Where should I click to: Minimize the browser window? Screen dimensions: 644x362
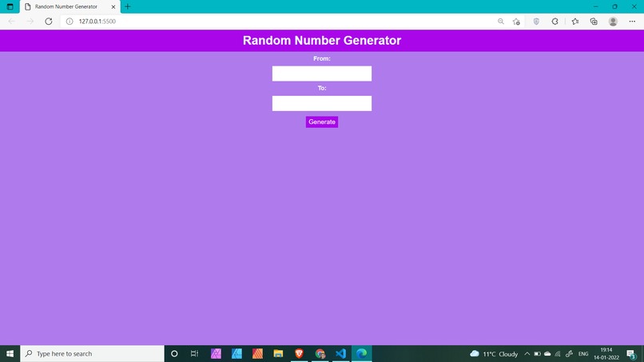pos(595,6)
